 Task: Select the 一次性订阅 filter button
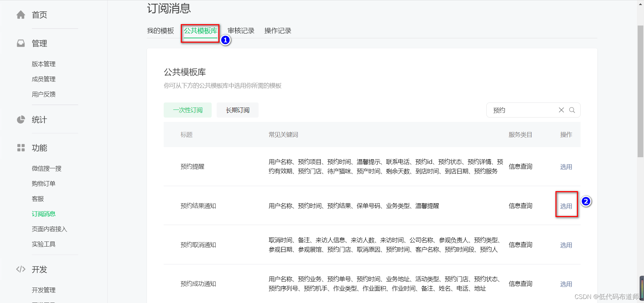tap(187, 110)
